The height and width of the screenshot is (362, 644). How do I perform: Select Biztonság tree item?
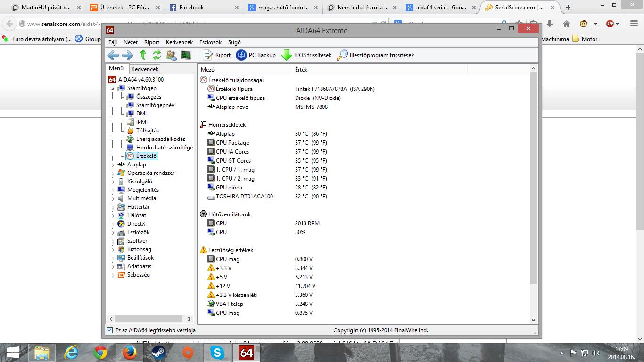click(139, 249)
